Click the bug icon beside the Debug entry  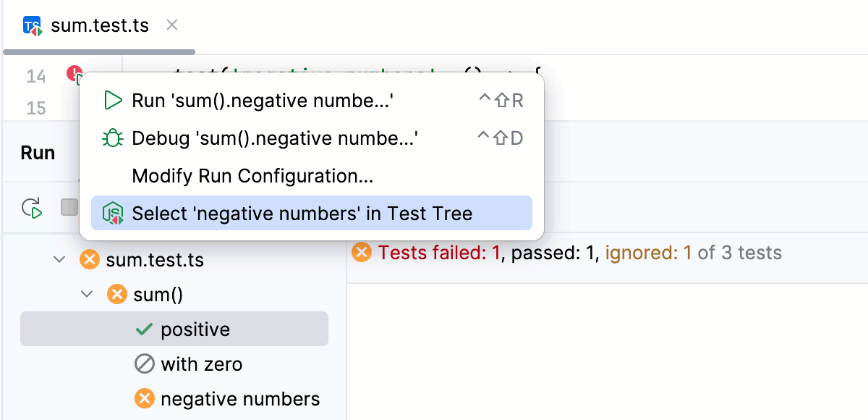pyautogui.click(x=113, y=138)
